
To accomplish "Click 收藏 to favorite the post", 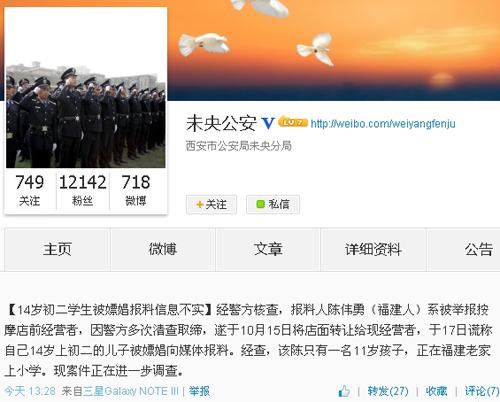I will tap(436, 391).
